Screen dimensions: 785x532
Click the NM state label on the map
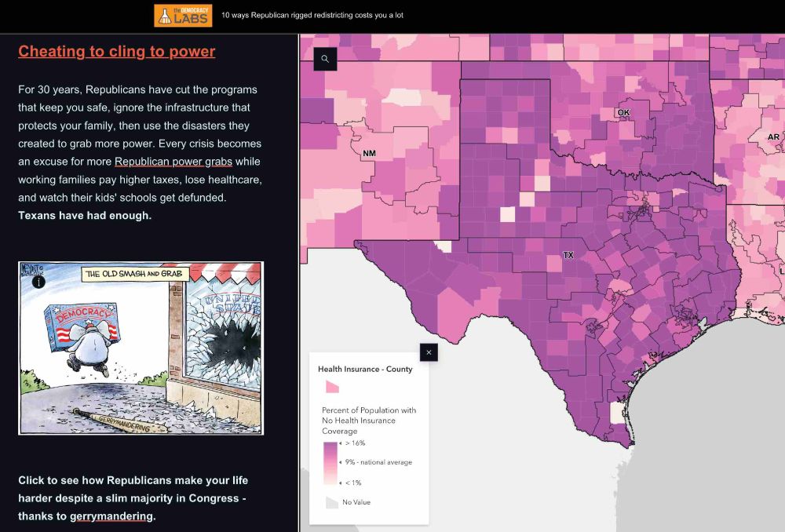click(369, 154)
